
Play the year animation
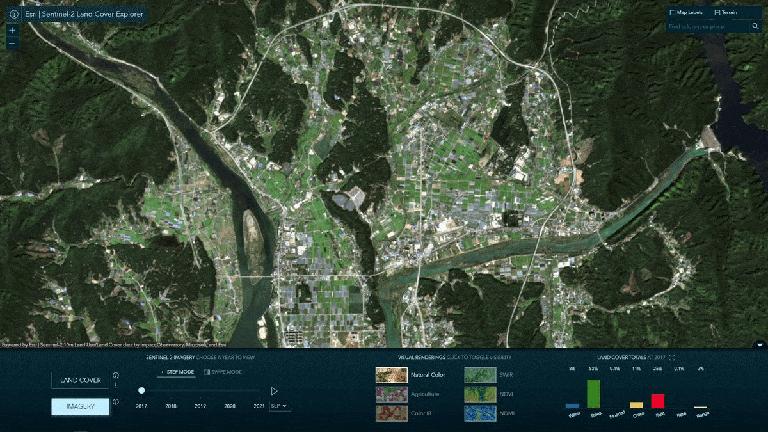click(274, 391)
